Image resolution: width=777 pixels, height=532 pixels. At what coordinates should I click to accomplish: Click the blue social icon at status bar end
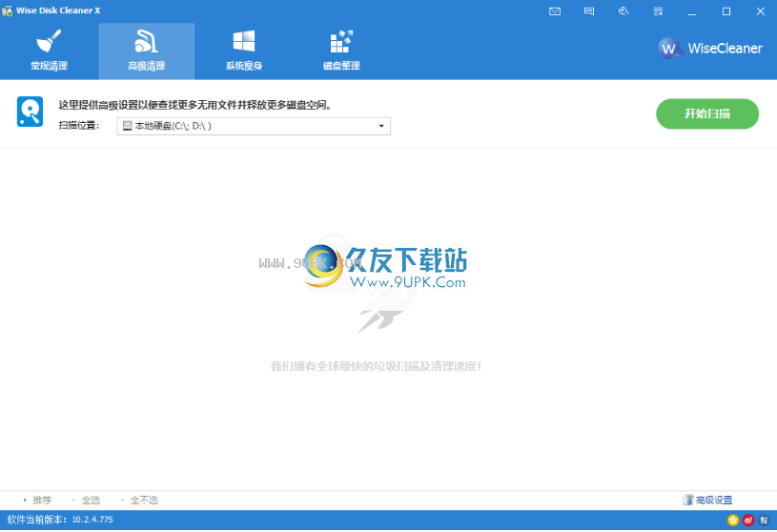764,521
